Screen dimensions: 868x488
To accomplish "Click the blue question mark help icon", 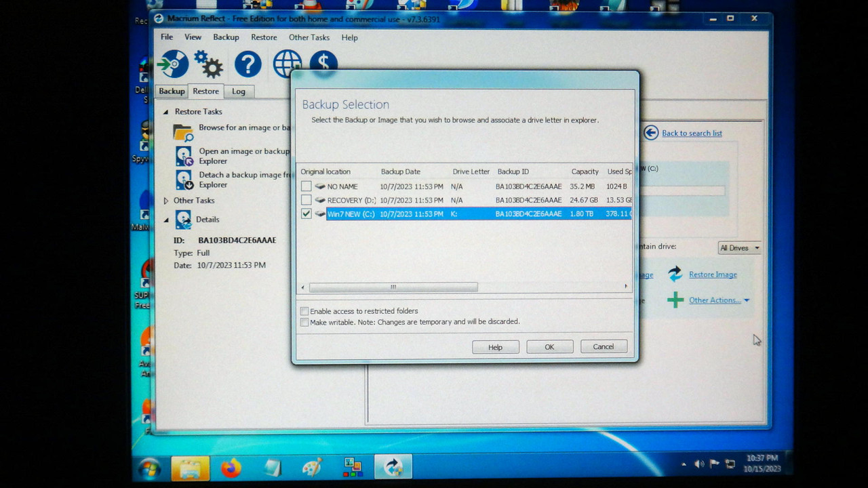I will click(248, 64).
